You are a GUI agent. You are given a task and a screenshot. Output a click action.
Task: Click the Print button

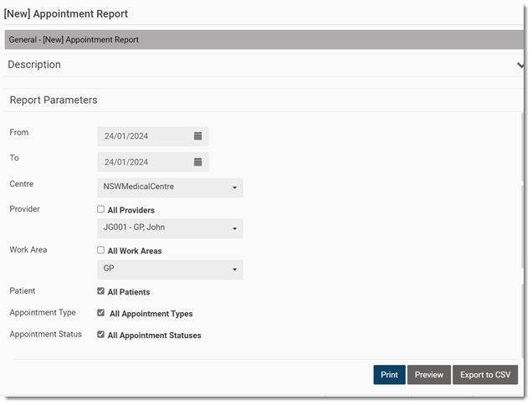click(389, 375)
